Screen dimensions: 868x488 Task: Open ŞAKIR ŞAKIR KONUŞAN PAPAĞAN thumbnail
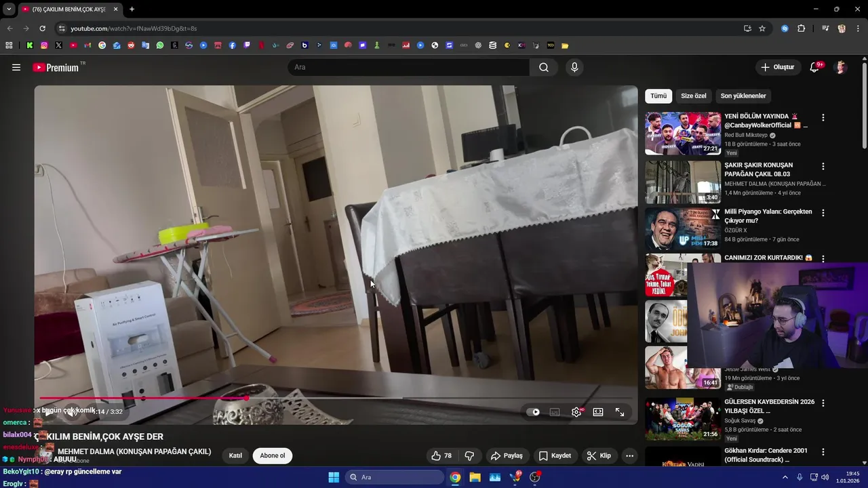683,182
